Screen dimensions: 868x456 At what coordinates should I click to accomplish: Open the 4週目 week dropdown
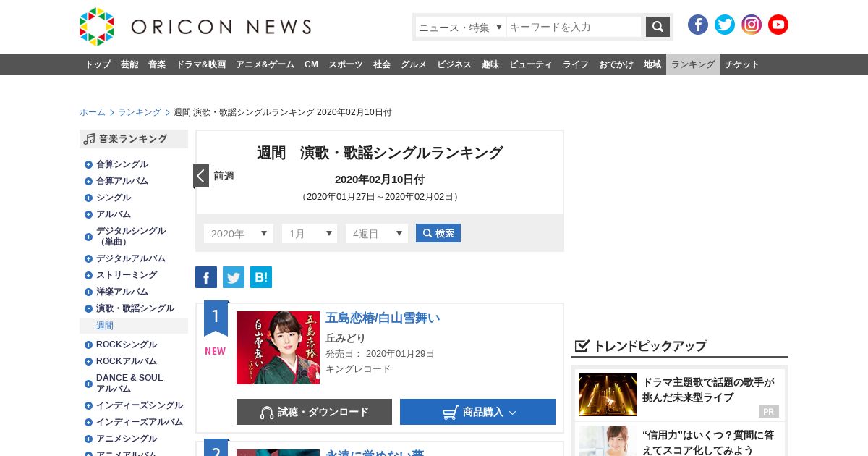pyautogui.click(x=377, y=234)
